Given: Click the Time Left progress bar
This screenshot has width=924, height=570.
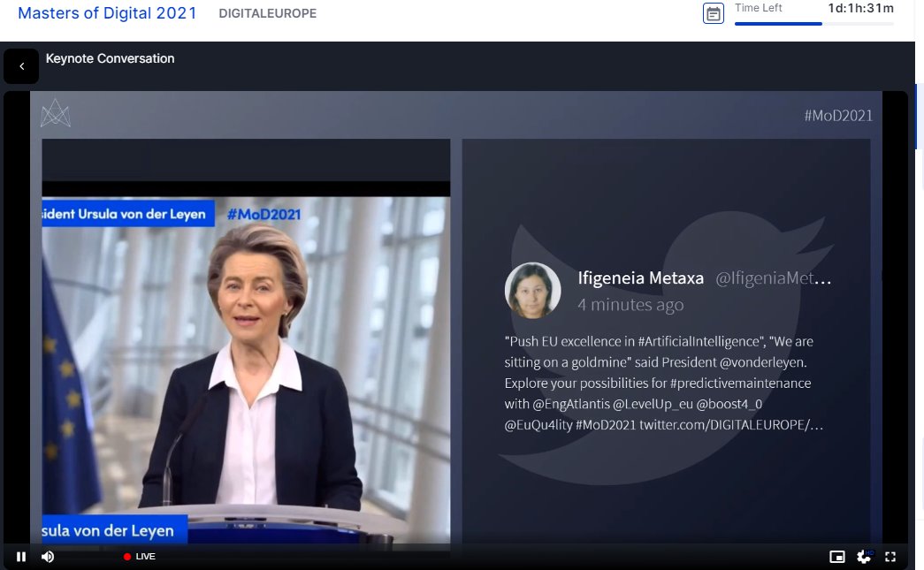Looking at the screenshot, I should 813,24.
